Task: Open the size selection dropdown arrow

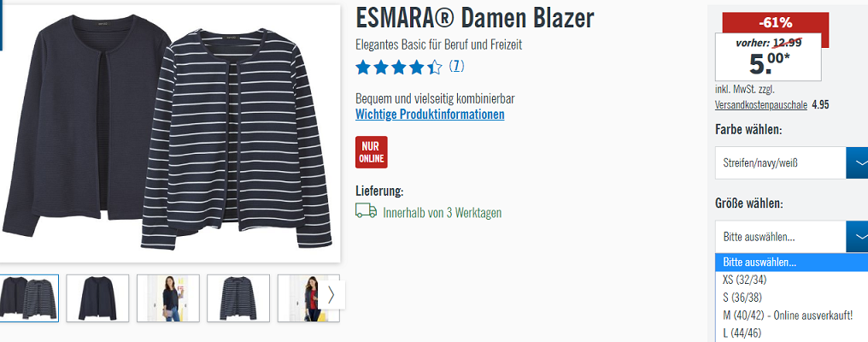Action: [858, 237]
